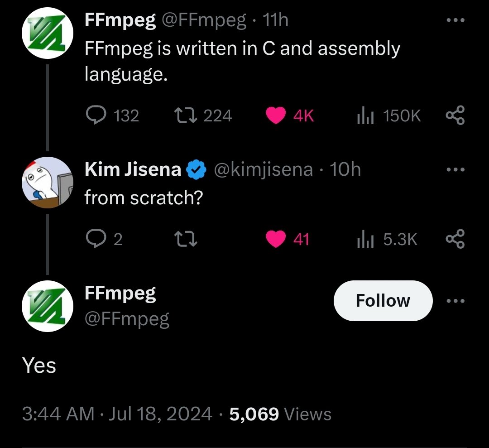Viewport: 489px width, 448px height.
Task: Visit the @kimjisena handle link
Action: (x=263, y=169)
